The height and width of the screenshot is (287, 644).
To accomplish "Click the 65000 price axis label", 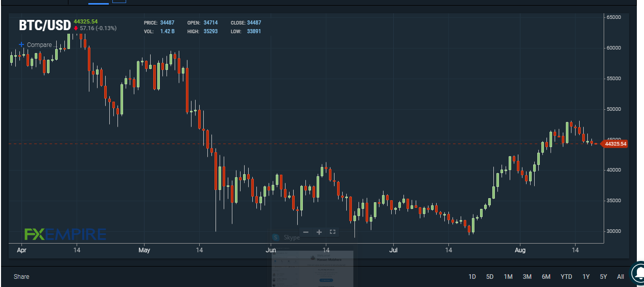I will (613, 17).
